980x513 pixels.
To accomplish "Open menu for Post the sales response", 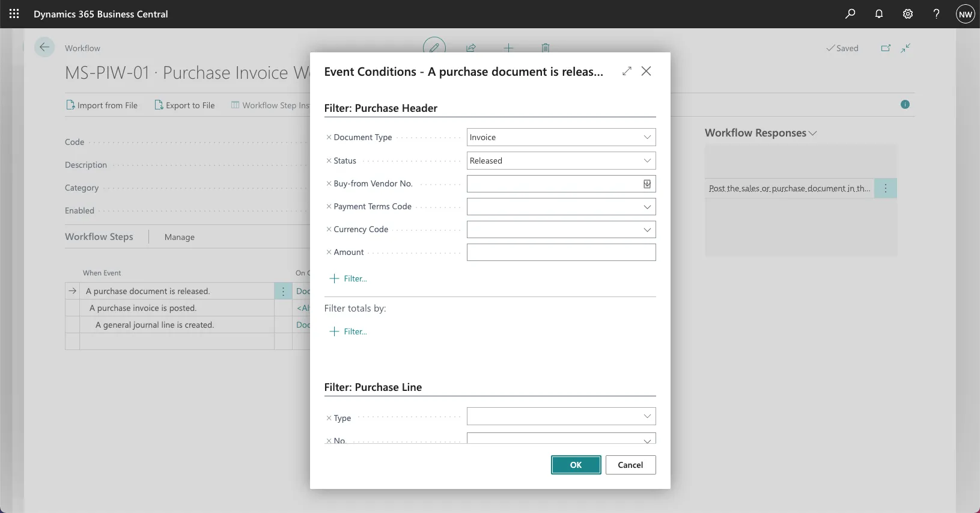I will [x=886, y=188].
